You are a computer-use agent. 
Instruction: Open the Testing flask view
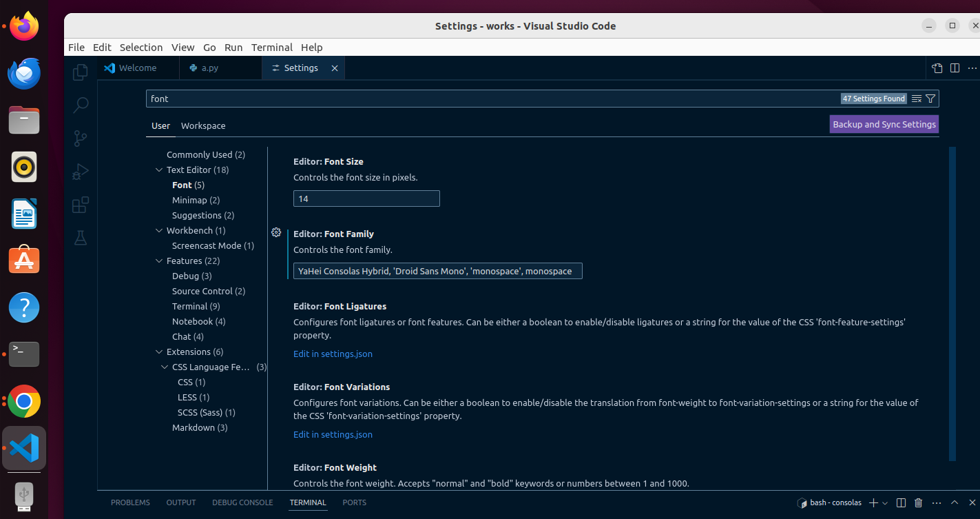click(81, 238)
